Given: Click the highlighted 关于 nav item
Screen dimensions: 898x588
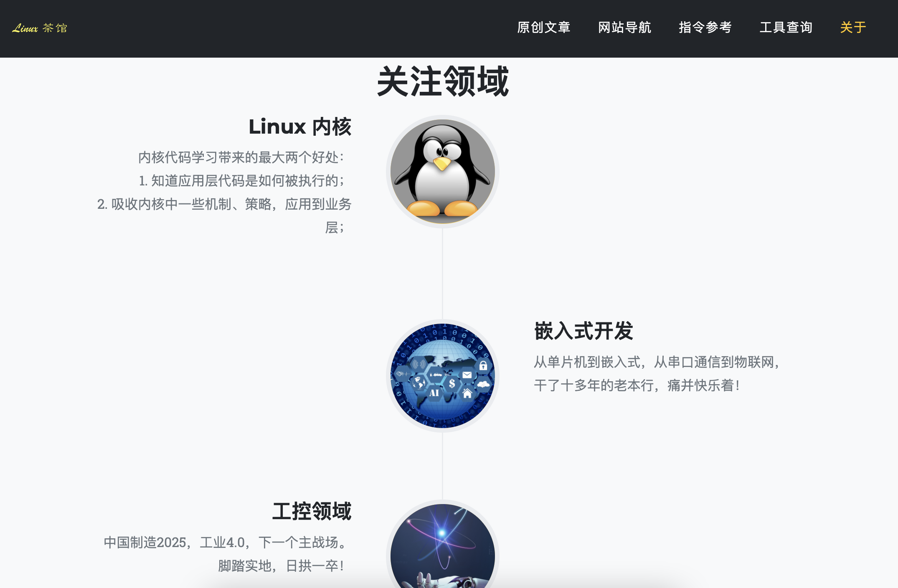Looking at the screenshot, I should tap(853, 28).
